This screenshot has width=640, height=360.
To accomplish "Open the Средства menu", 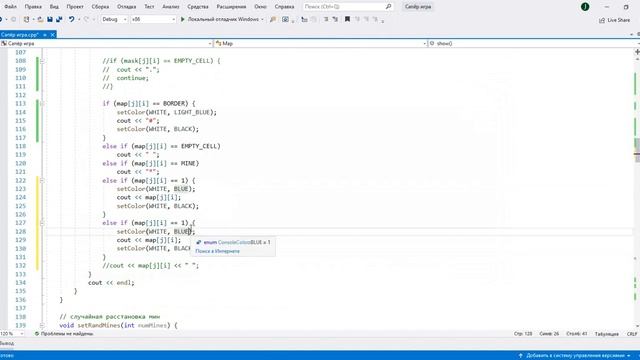I will [x=198, y=7].
